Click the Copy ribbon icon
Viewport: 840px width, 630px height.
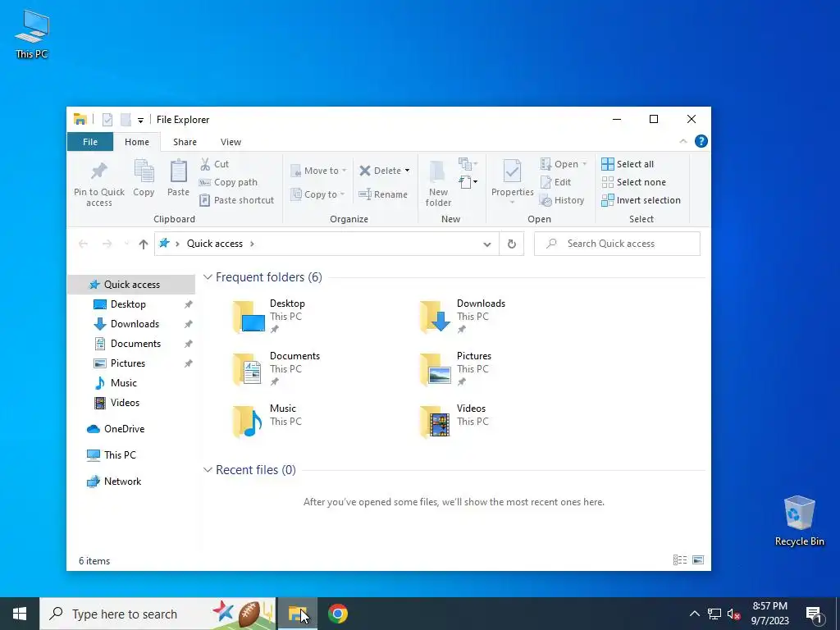point(144,171)
